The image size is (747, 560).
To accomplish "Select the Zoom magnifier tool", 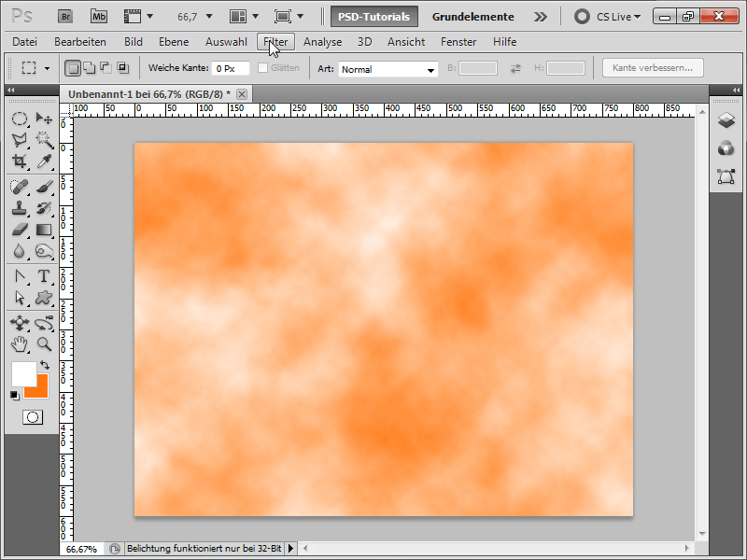I will (44, 343).
